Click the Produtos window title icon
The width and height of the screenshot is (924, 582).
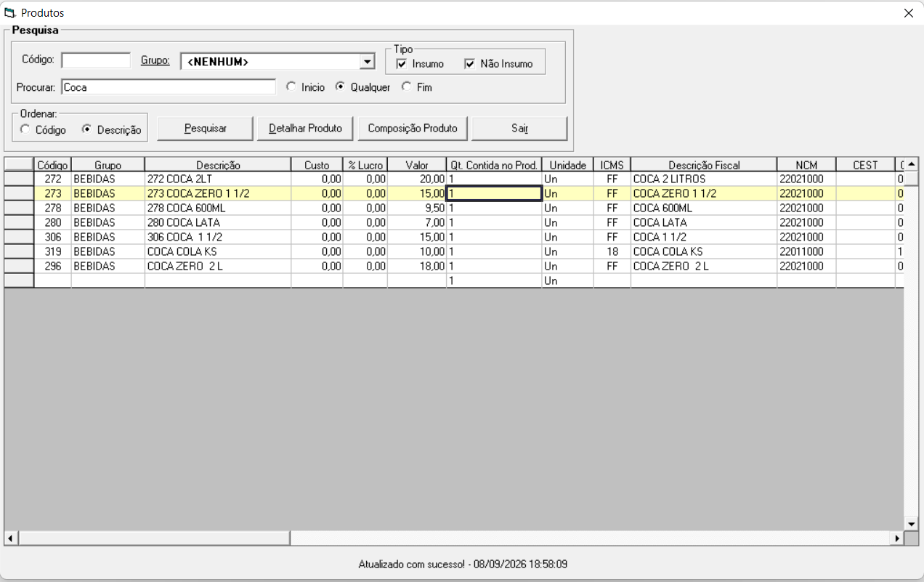[x=10, y=13]
